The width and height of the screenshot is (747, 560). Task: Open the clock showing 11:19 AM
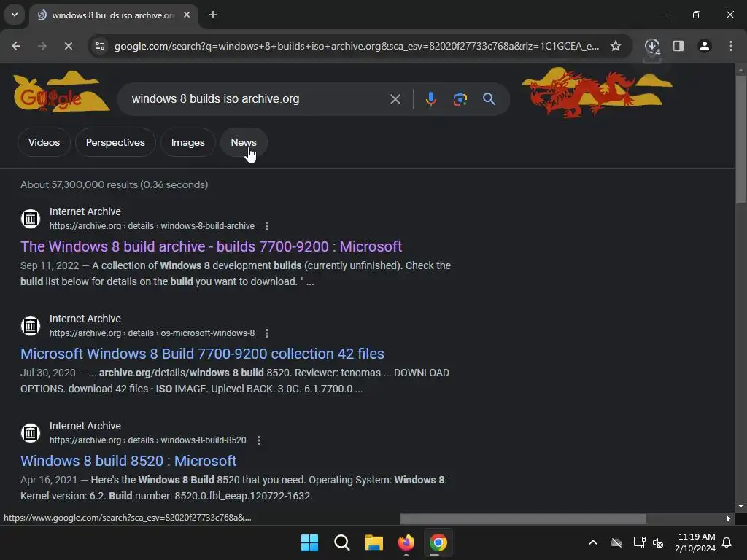[695, 542]
